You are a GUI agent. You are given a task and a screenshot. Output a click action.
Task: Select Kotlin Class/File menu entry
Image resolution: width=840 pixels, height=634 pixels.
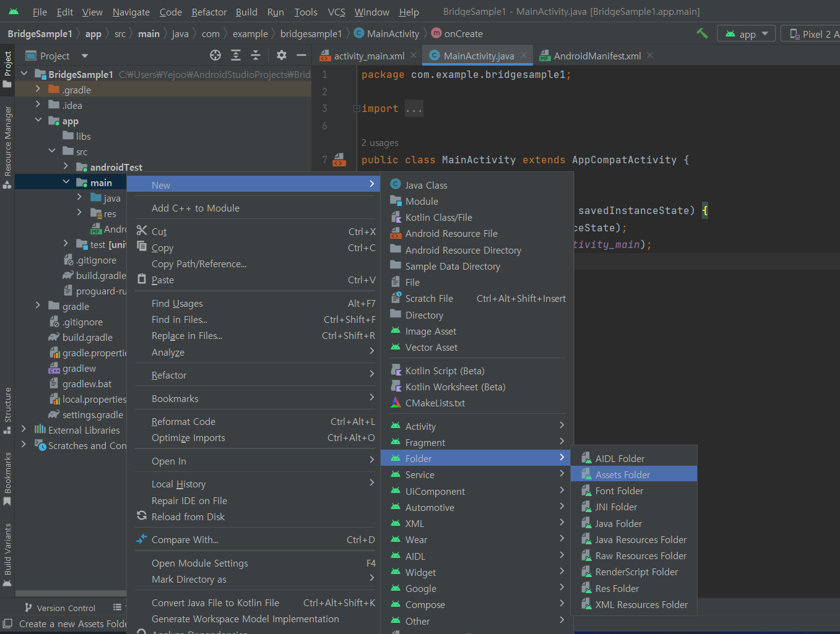475,217
